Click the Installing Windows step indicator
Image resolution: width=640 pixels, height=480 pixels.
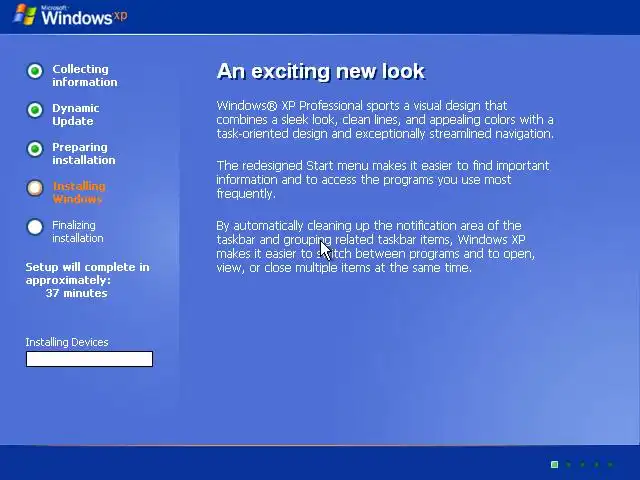point(35,188)
